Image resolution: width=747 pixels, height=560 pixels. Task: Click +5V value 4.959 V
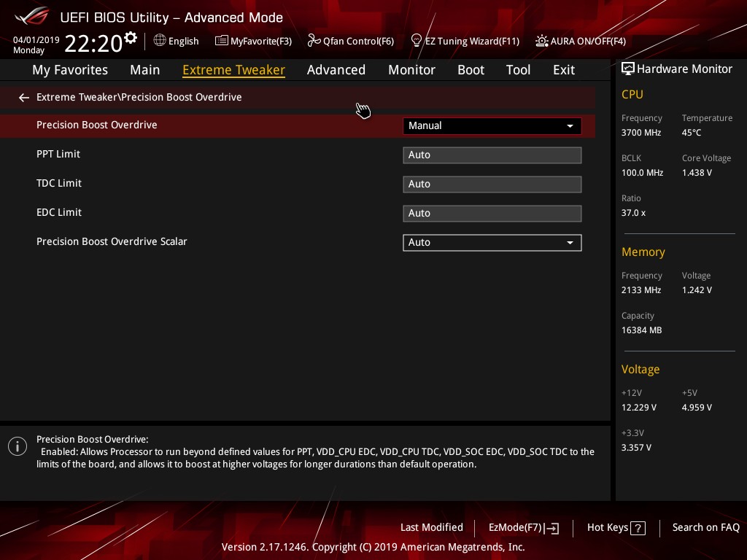tap(697, 407)
